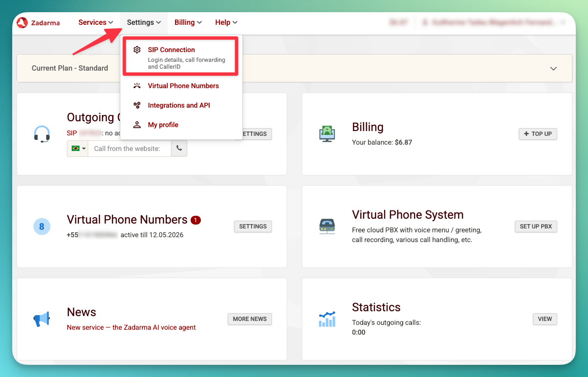Open Virtual Phone Numbers SETTINGS button

click(x=253, y=226)
